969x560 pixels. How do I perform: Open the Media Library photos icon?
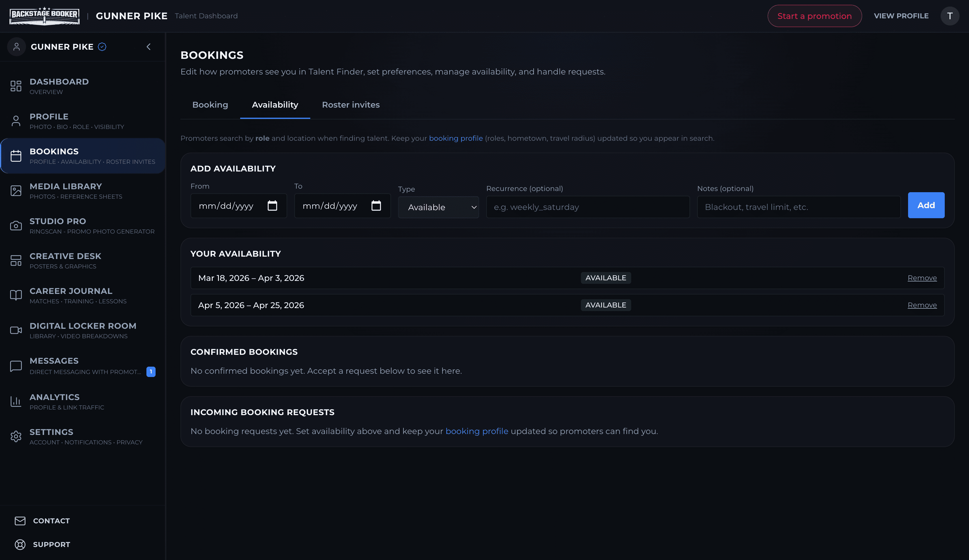(16, 191)
